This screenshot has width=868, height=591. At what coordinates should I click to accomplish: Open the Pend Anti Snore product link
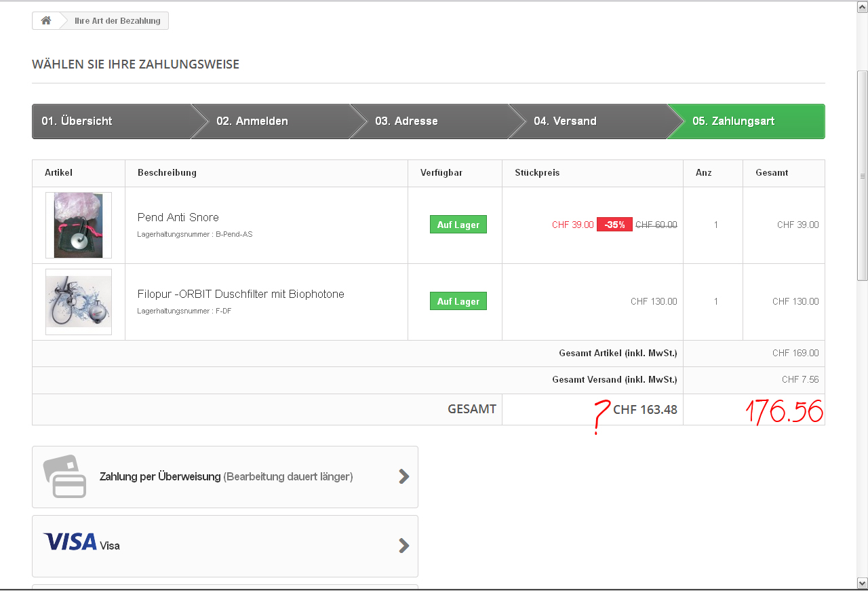tap(178, 217)
